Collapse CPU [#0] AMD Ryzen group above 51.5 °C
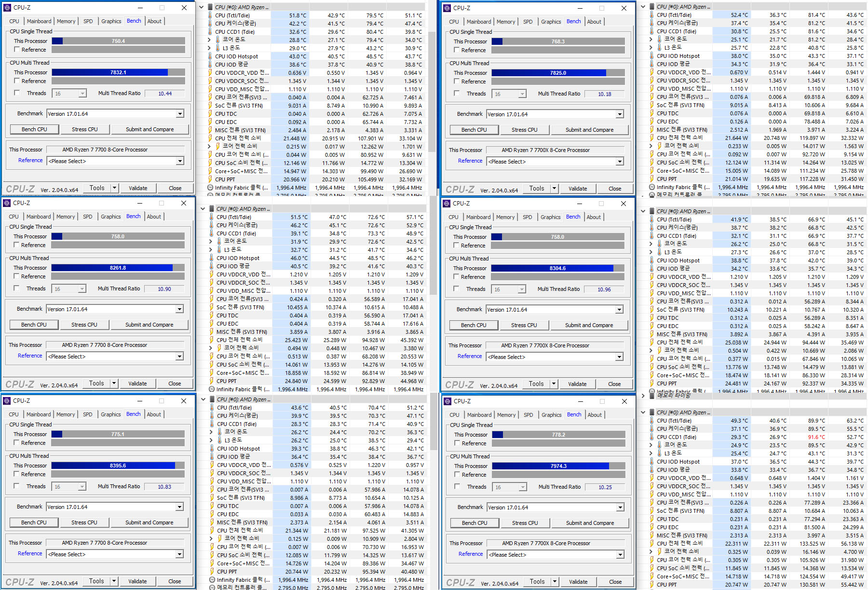Viewport: 868px width, 590px height. click(203, 209)
